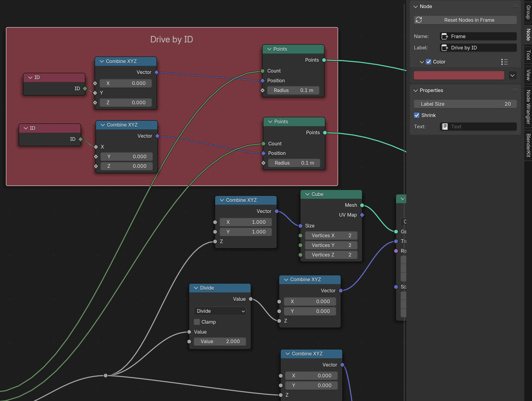Click Reset Nodes in Frame button
This screenshot has height=401, width=532.
click(465, 20)
